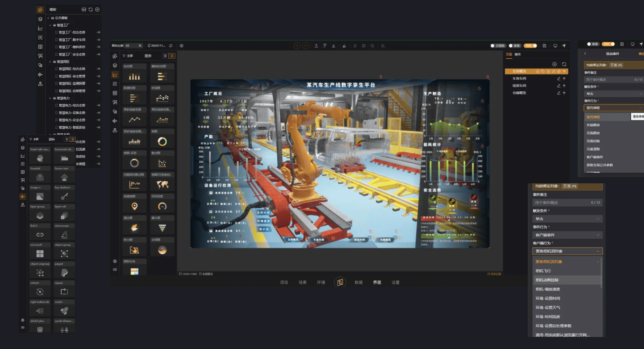Choose 相机飞行 from the 客户端行为 list

543,271
